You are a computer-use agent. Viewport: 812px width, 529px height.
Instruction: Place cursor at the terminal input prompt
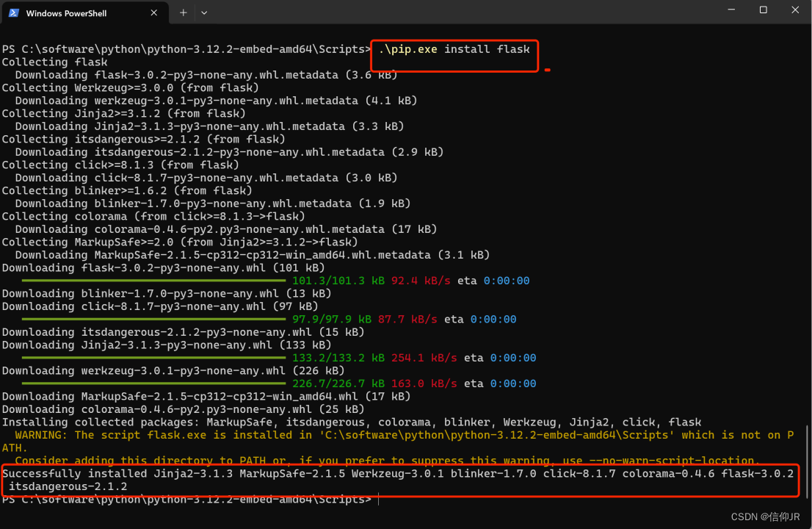(x=379, y=499)
